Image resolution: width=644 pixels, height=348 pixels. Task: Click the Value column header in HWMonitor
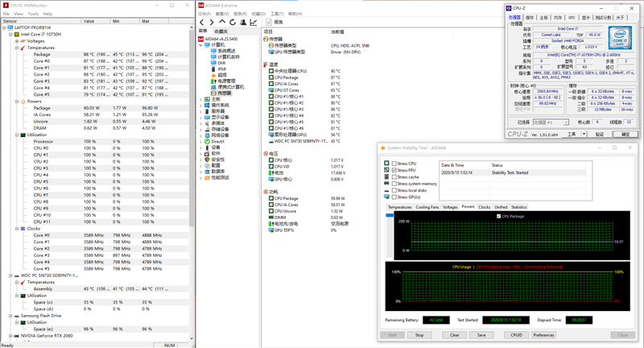click(97, 21)
